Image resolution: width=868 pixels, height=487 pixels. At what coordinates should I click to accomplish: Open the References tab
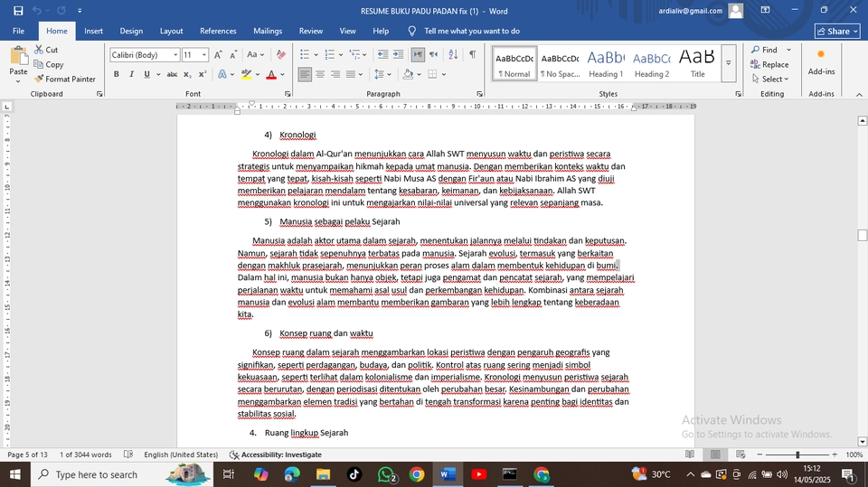[x=218, y=31]
